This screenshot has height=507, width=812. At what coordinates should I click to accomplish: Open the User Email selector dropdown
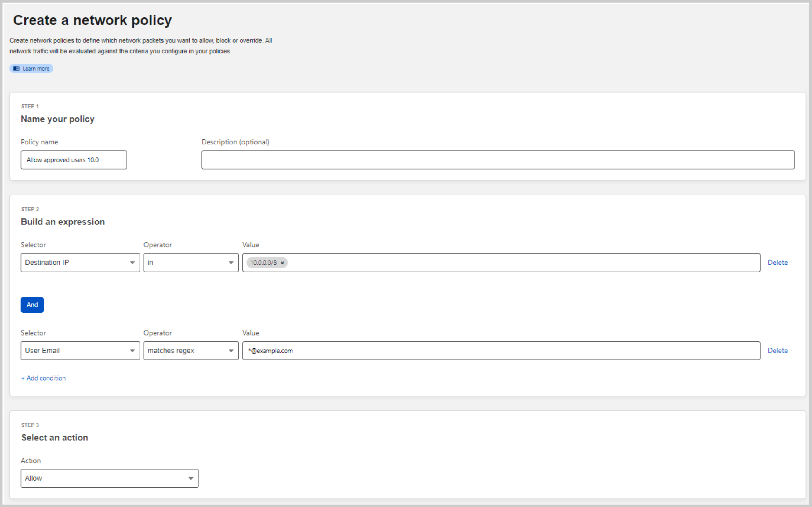[80, 351]
